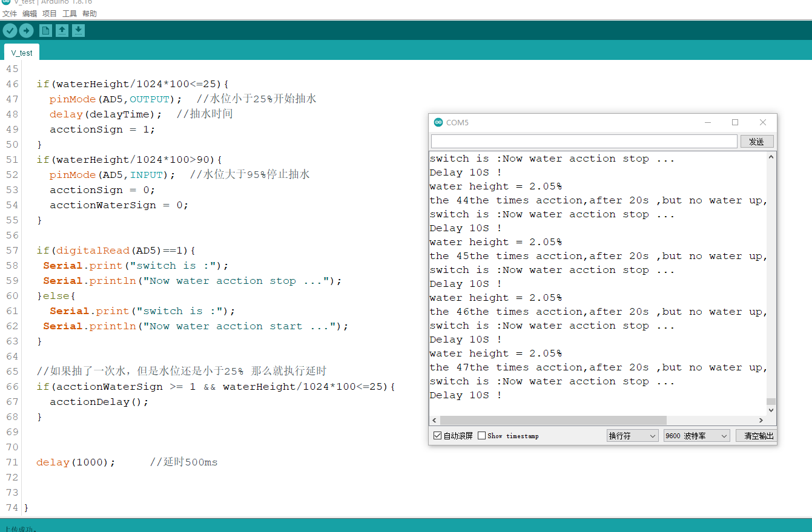This screenshot has width=812, height=532.
Task: Click the comment 如果抽了一次水 on line 65
Action: (x=182, y=372)
